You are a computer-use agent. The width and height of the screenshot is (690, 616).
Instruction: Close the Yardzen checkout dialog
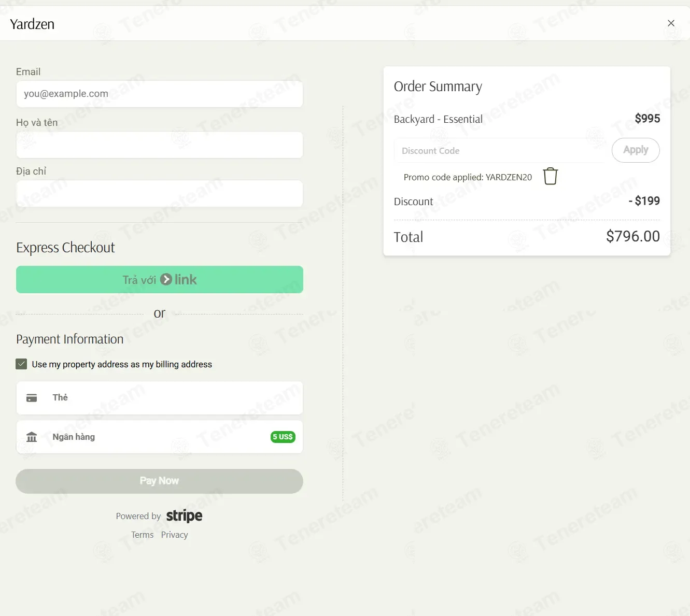(x=671, y=23)
